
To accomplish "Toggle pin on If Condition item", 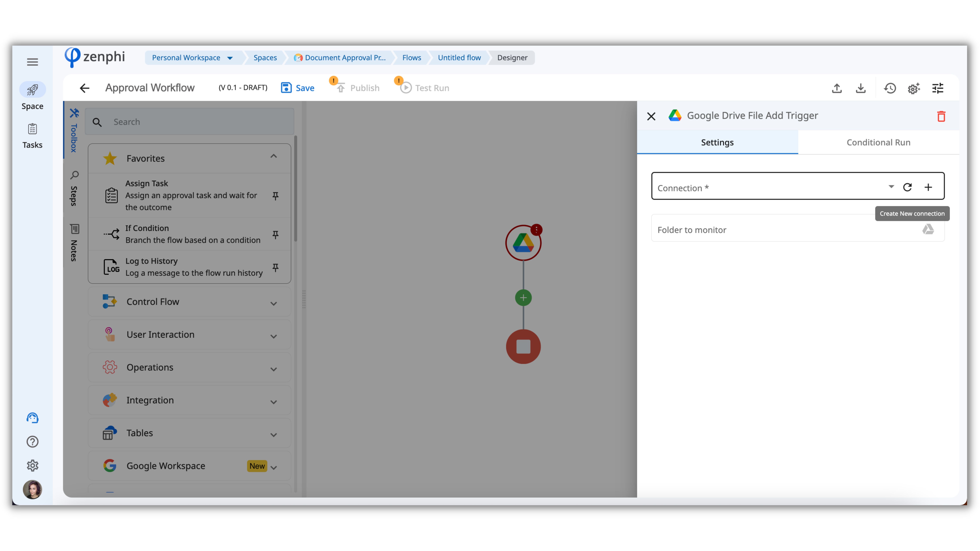I will 275,235.
